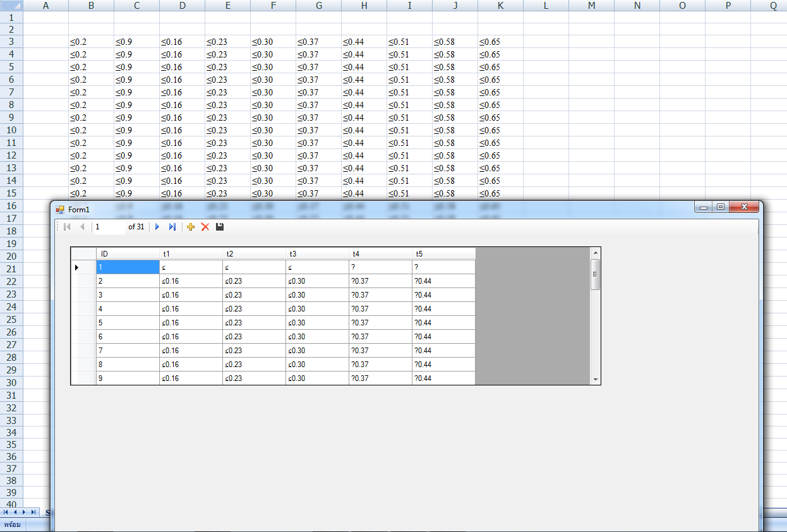
Task: Select Excel column B header
Action: click(92, 6)
